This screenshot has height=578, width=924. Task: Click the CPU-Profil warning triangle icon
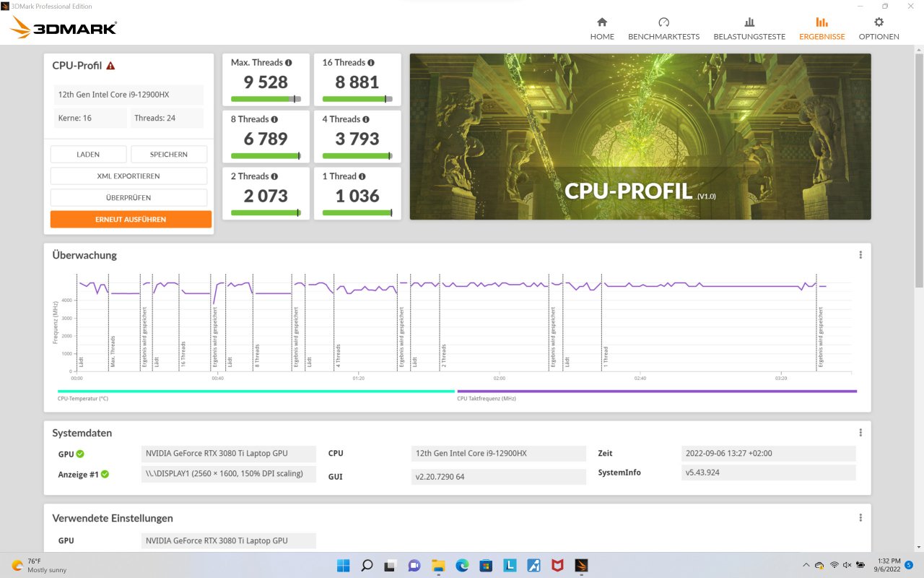tap(110, 66)
